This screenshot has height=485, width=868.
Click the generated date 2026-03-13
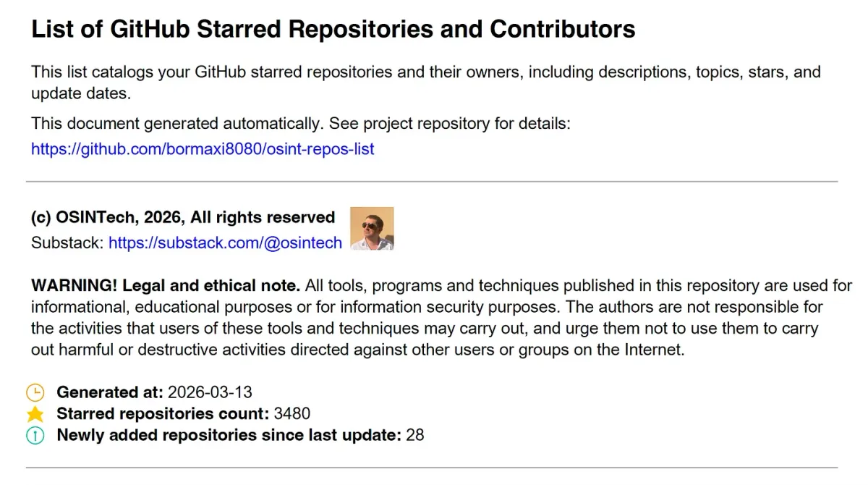tap(210, 392)
